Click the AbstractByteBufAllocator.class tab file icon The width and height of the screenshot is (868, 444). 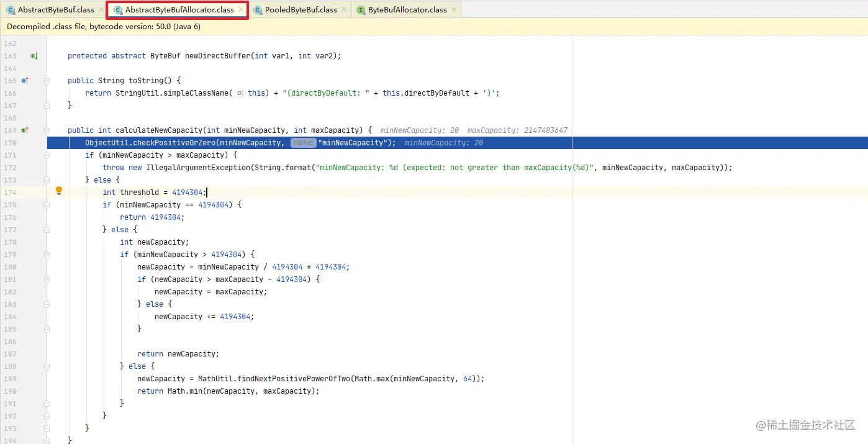click(118, 10)
